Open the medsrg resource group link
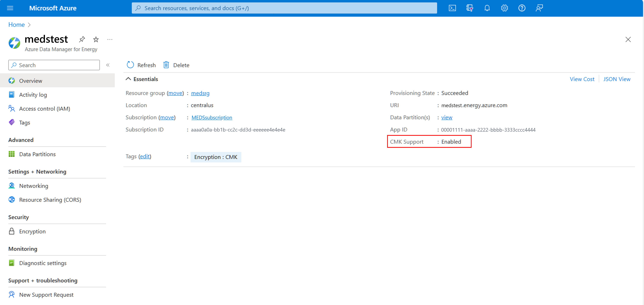The image size is (644, 305). (x=200, y=93)
